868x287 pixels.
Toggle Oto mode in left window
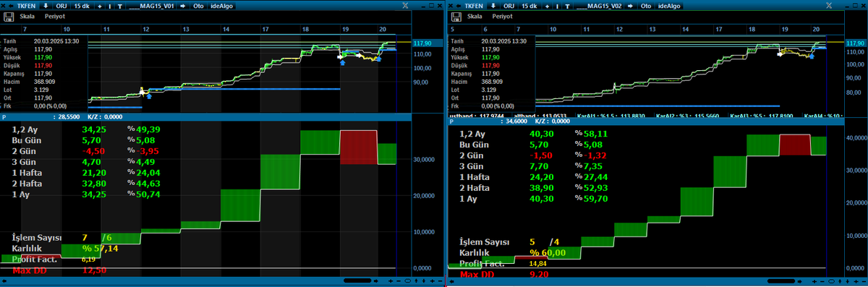(x=198, y=6)
